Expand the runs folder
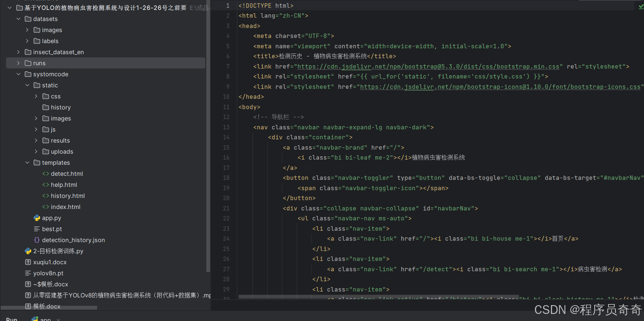Screen dimensions: 644x321 (18, 63)
